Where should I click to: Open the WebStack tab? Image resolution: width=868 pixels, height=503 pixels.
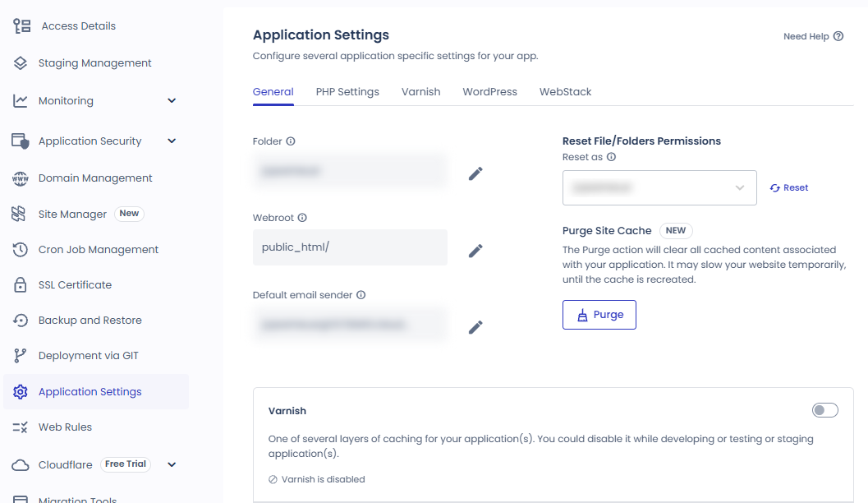tap(565, 92)
